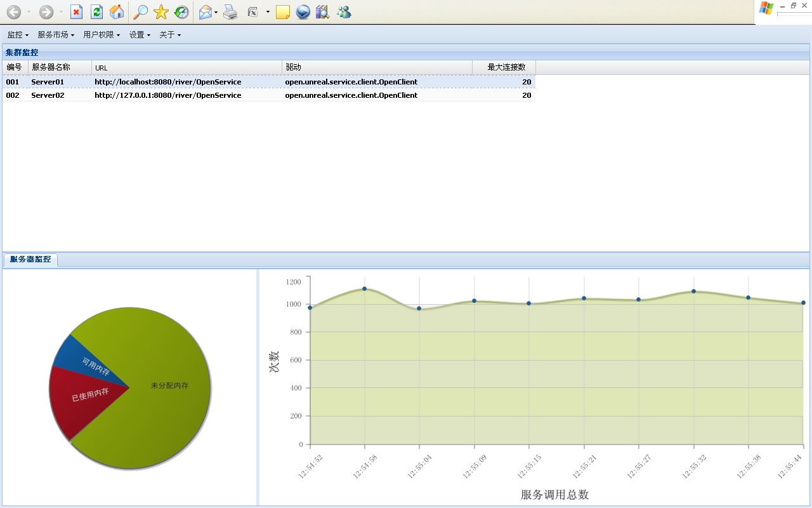Open the 服务市场 menu
Viewport: 812px width, 508px height.
pyautogui.click(x=56, y=35)
